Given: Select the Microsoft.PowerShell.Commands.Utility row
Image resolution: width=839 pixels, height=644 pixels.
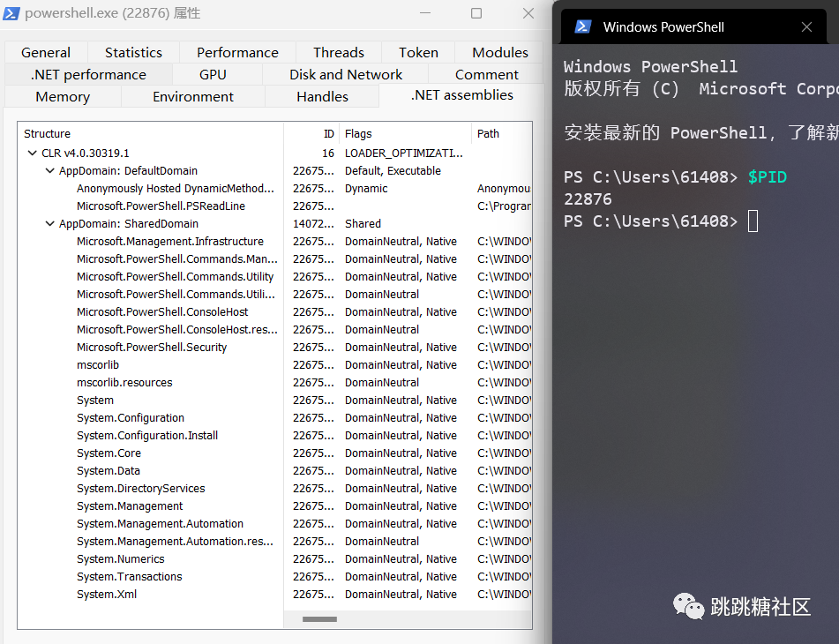Looking at the screenshot, I should (275, 276).
